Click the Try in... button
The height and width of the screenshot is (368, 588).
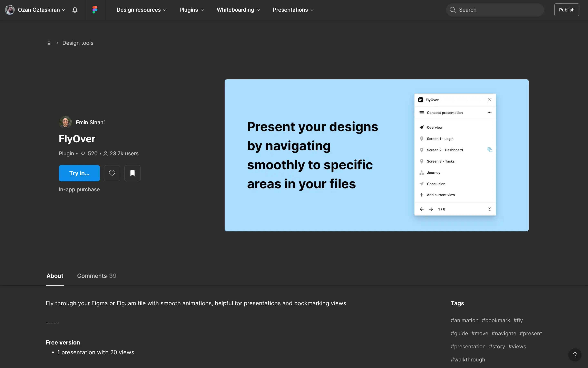pos(79,173)
